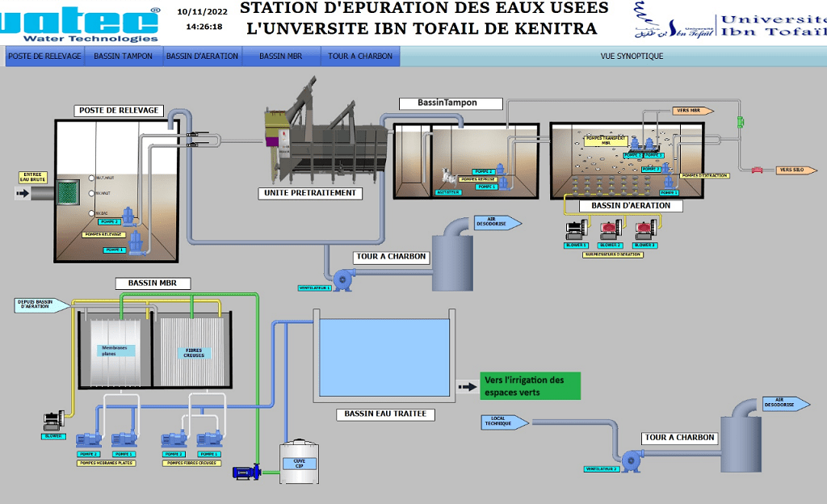Screen dimensions: 827x504
Task: Click the NIV.HAUT level indicator circle
Action: click(91, 194)
